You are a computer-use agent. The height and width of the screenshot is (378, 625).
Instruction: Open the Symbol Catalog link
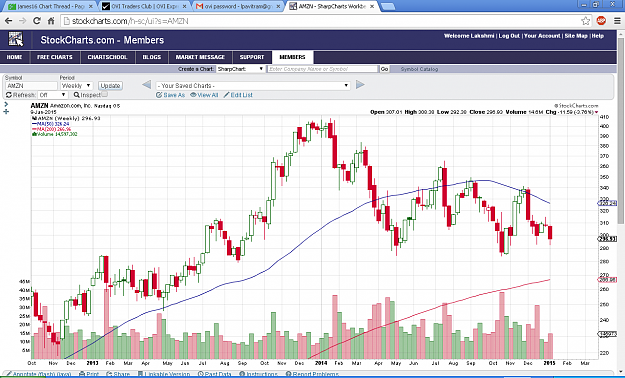pyautogui.click(x=419, y=69)
